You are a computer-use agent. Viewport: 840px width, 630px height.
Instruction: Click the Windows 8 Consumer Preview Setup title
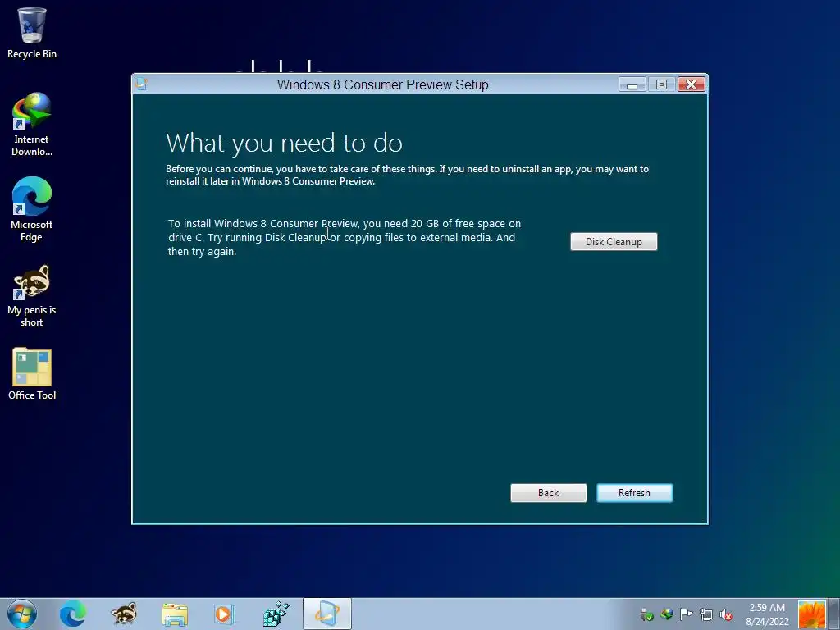[x=382, y=84]
